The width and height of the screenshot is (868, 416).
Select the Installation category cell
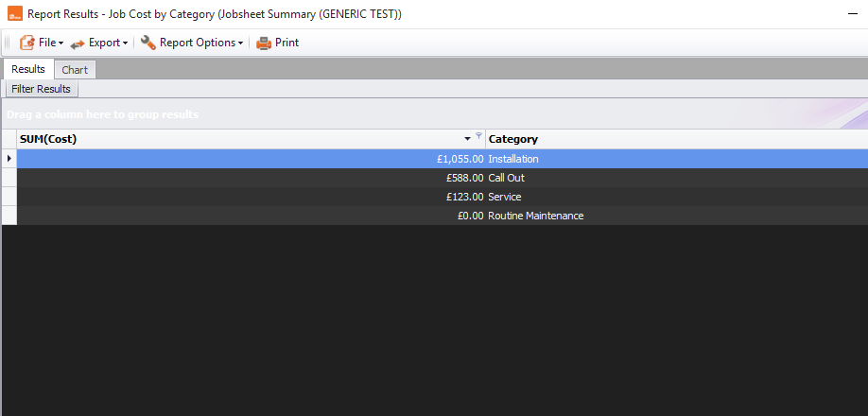677,159
